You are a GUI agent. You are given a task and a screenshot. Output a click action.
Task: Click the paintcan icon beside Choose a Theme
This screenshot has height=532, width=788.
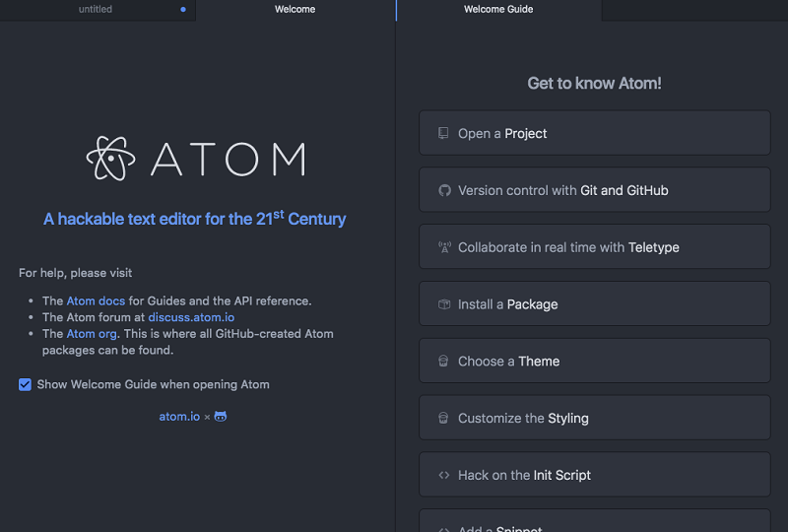[443, 361]
